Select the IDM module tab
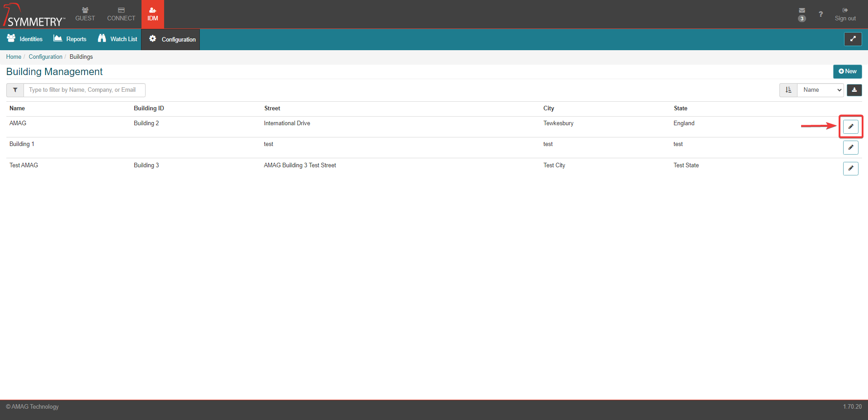 (153, 14)
